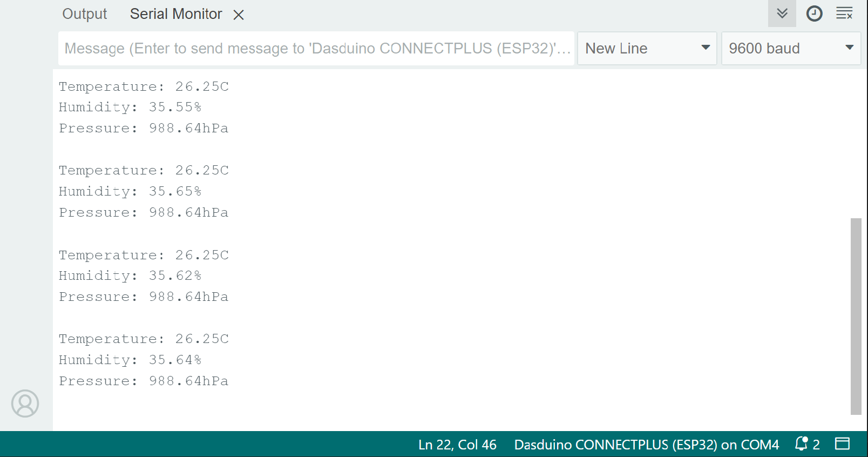Close the Serial Monitor tab
This screenshot has width=868, height=457.
point(239,15)
